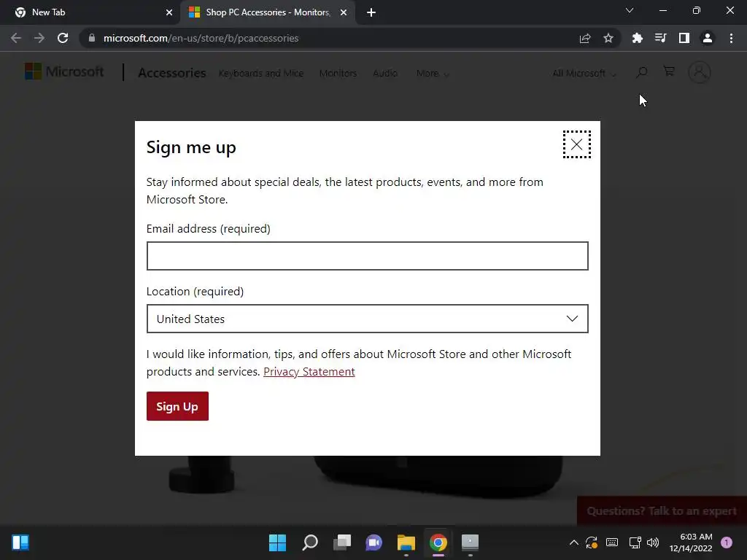Close the Shop PC Accessories tab

344,12
